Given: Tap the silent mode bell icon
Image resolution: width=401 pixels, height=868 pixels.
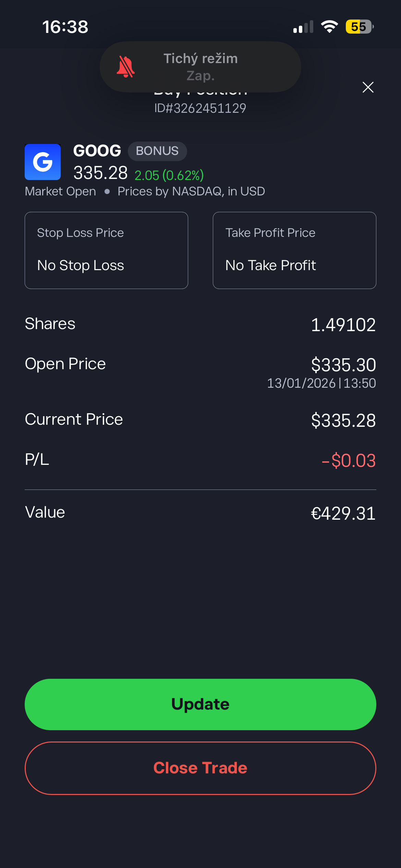Looking at the screenshot, I should [x=126, y=67].
